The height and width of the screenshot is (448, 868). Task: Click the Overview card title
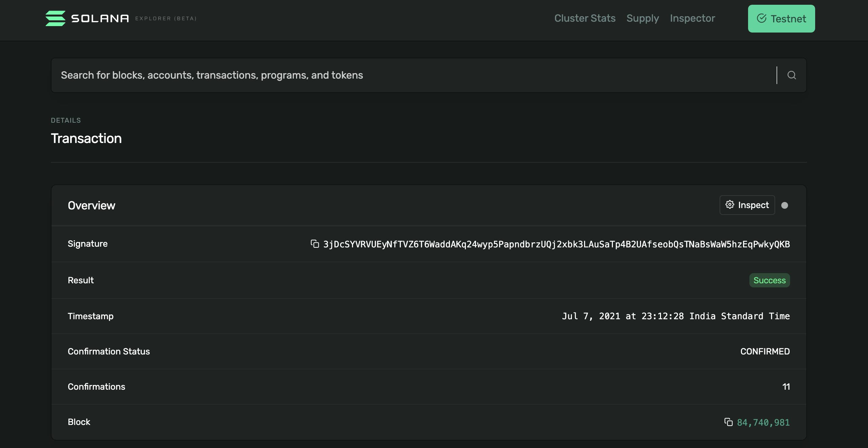(91, 205)
